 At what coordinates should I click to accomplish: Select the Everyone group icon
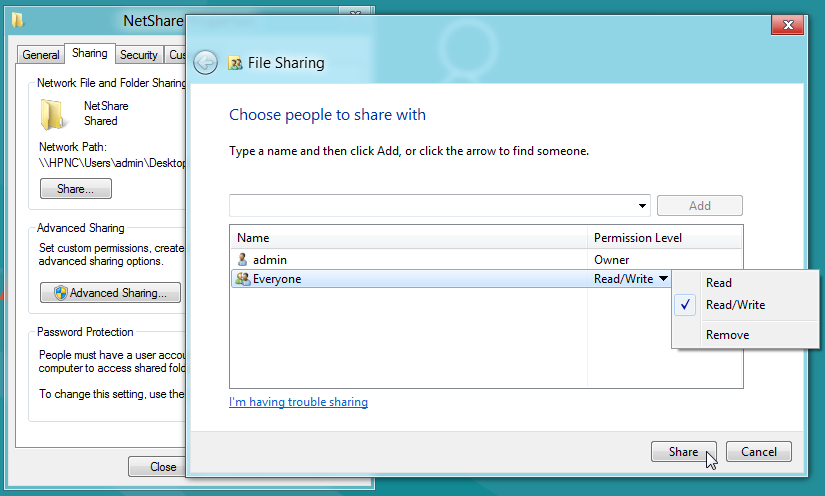pyautogui.click(x=241, y=279)
